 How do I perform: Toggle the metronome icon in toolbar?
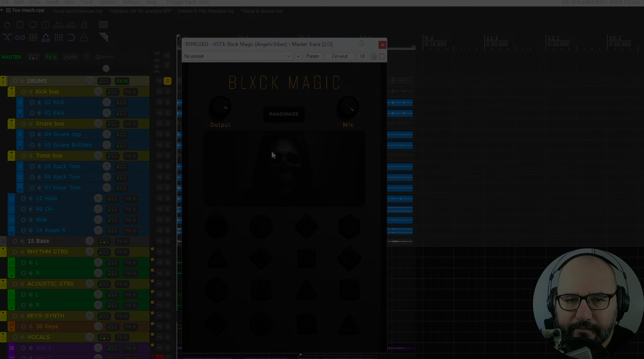(x=84, y=25)
